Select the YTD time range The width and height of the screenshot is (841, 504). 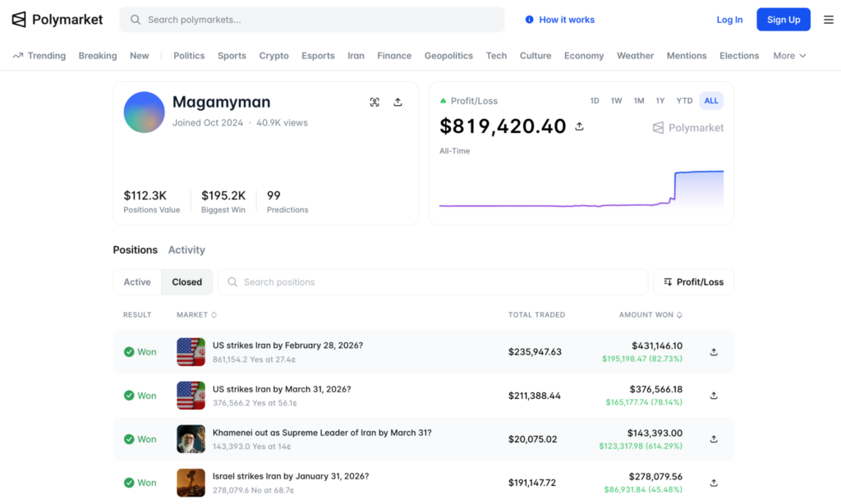[684, 101]
